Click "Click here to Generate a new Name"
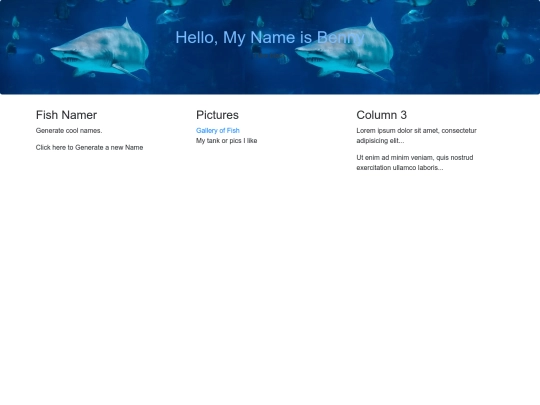This screenshot has width=540, height=405. point(89,147)
